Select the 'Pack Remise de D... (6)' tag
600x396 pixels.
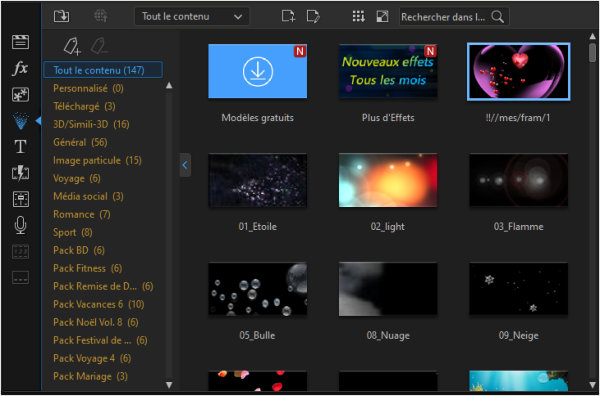(103, 286)
